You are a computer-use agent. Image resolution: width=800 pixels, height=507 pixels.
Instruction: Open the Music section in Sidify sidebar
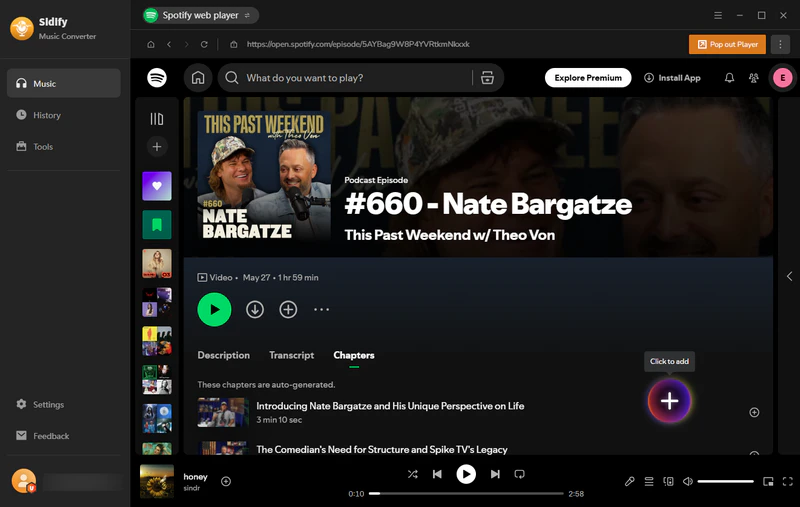[64, 83]
